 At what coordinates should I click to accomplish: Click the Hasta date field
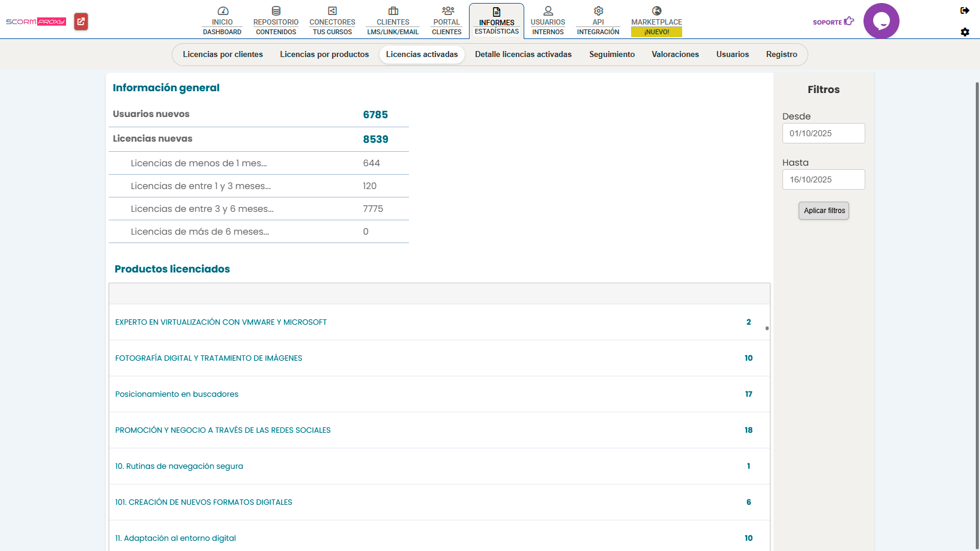pos(823,179)
